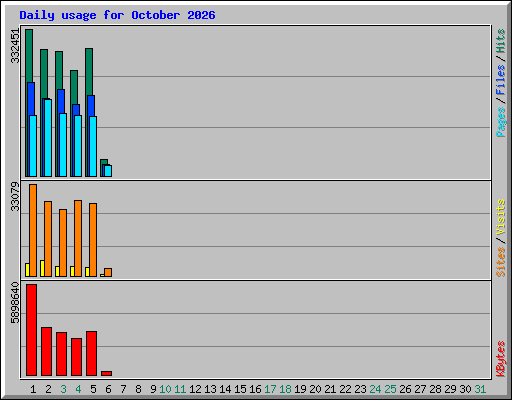Image resolution: width=512 pixels, height=400 pixels.
Task: Click the orange Visits bar for day 1
Action: (x=33, y=230)
